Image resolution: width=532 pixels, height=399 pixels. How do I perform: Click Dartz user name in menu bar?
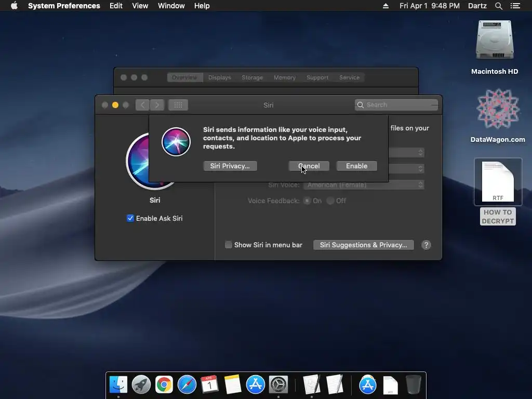pos(477,6)
